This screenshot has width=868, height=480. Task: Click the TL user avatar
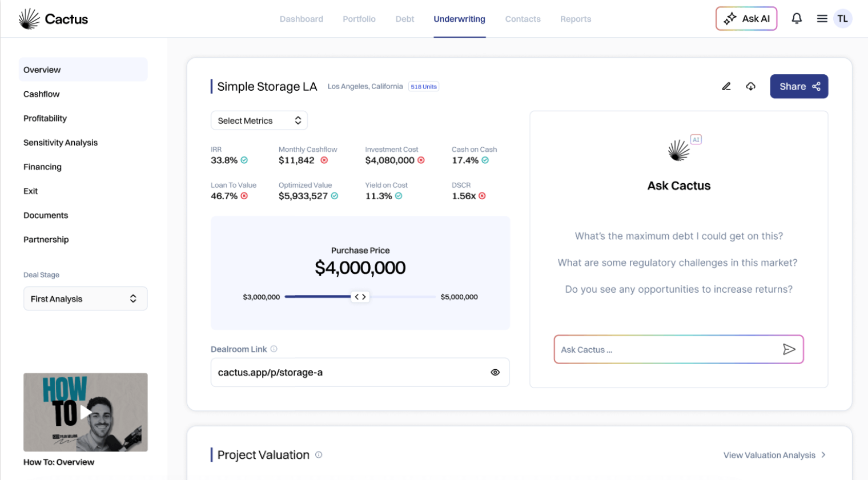coord(842,19)
